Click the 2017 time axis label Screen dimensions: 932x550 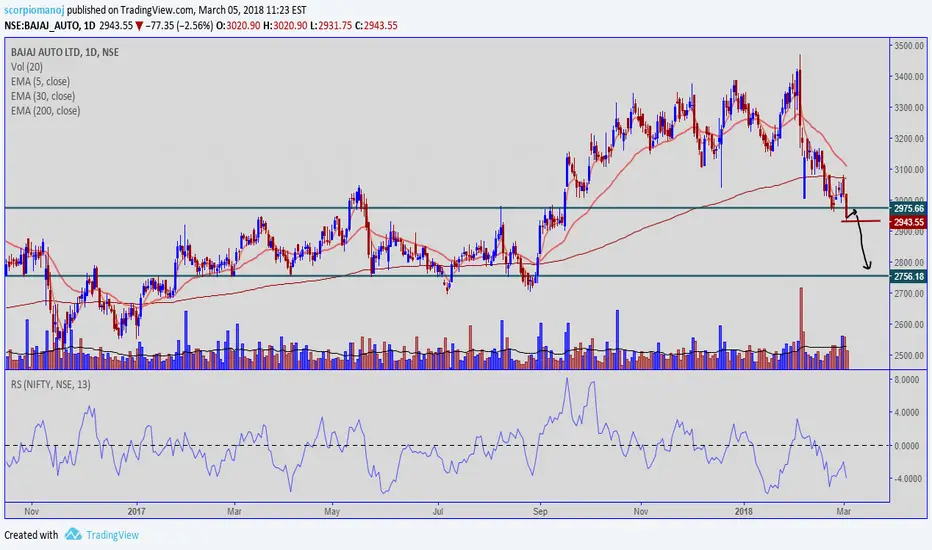[137, 511]
